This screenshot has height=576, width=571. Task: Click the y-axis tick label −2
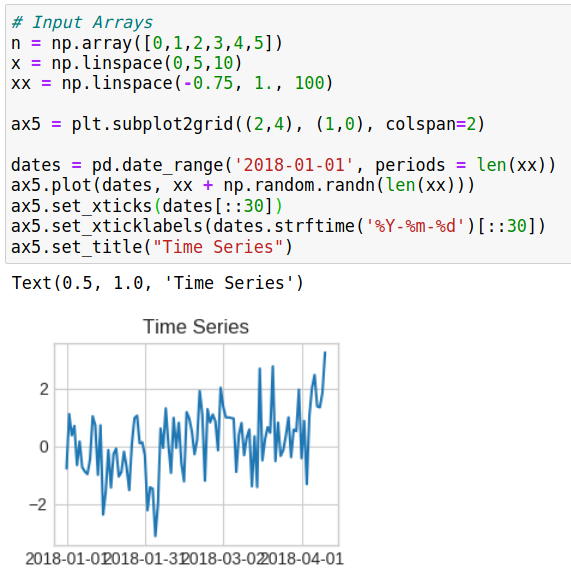click(38, 505)
